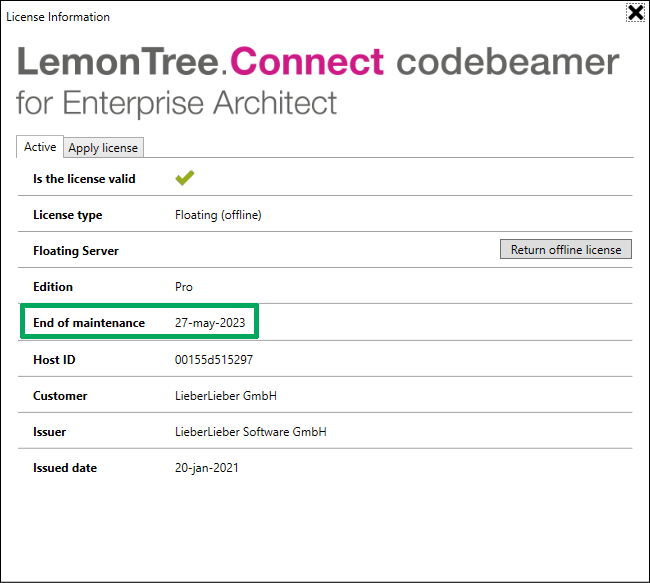Screen dimensions: 650x583
Task: Click the for Enterprise Architect subtitle
Action: 176,103
